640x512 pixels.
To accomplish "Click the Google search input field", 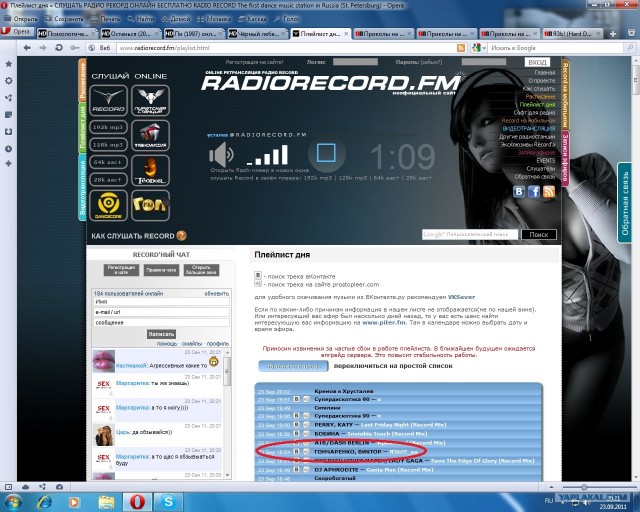I will tap(556, 48).
